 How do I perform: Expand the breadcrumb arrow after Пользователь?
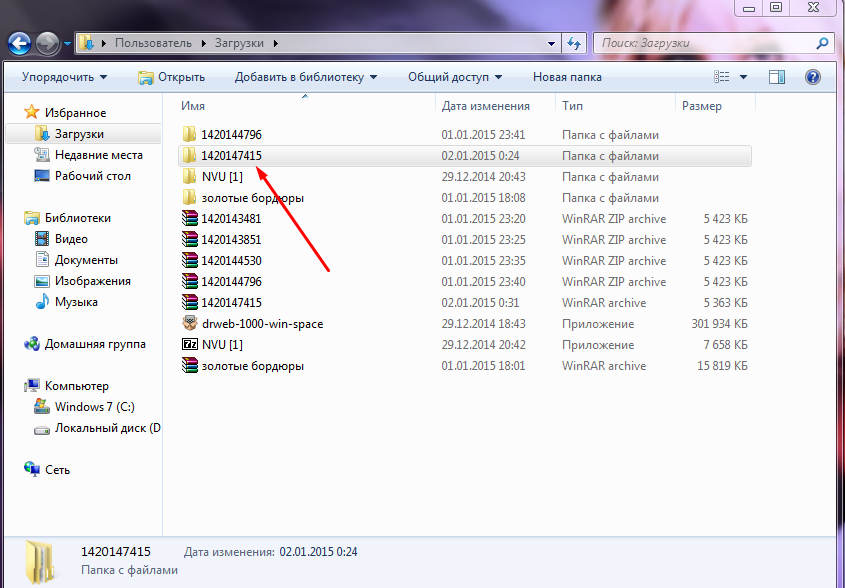[x=204, y=43]
